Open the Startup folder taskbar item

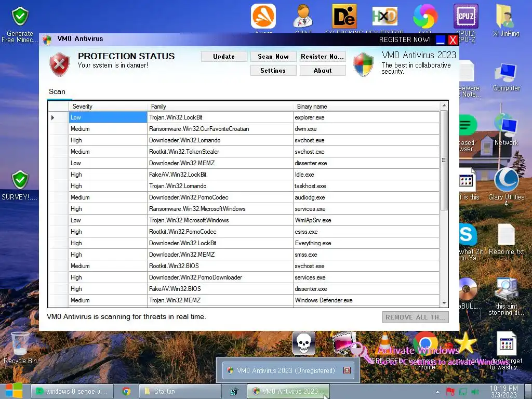point(180,391)
